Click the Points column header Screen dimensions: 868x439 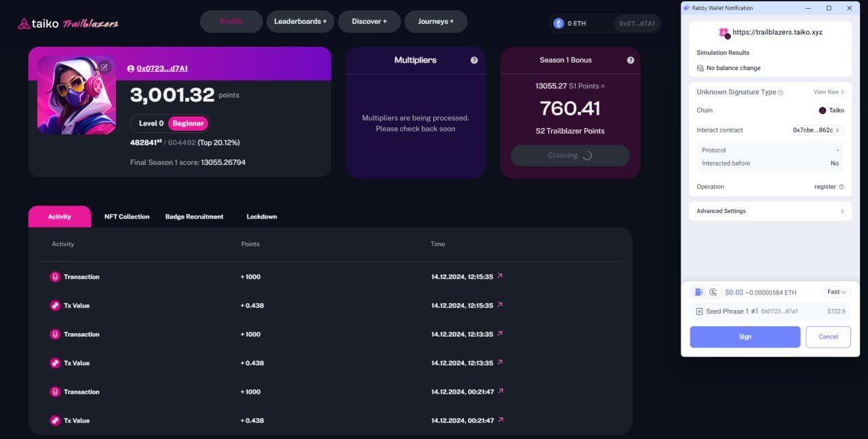[x=250, y=244]
